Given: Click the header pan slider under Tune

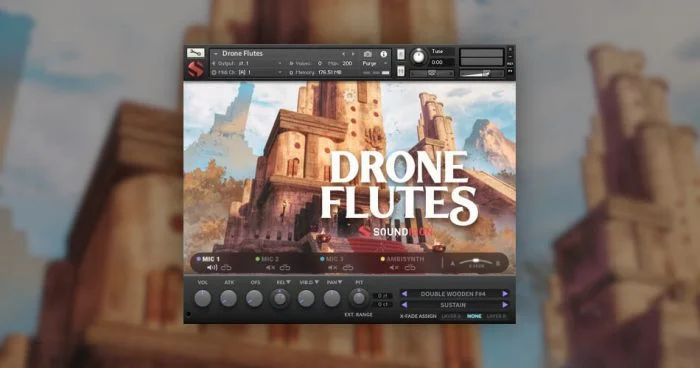Looking at the screenshot, I should click(432, 73).
